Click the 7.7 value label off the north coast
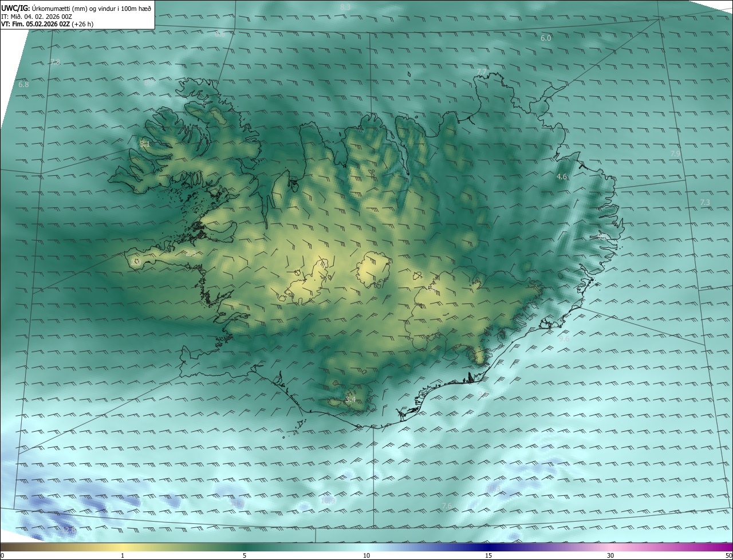Screen dimensions: 733x560 482,71
